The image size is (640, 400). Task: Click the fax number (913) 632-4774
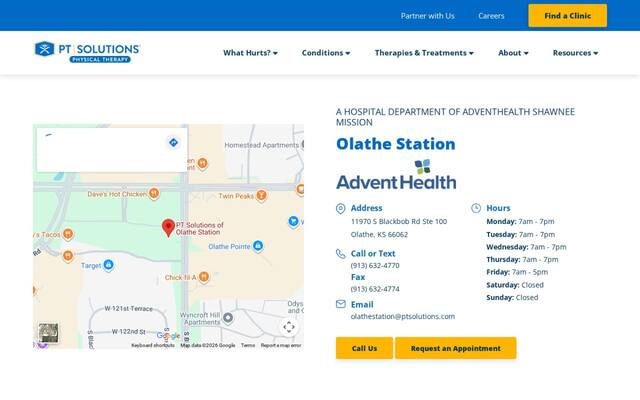pyautogui.click(x=375, y=289)
